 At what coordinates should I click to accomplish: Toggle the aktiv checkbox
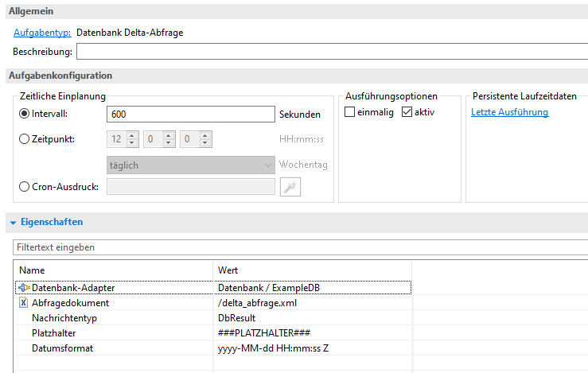[407, 112]
